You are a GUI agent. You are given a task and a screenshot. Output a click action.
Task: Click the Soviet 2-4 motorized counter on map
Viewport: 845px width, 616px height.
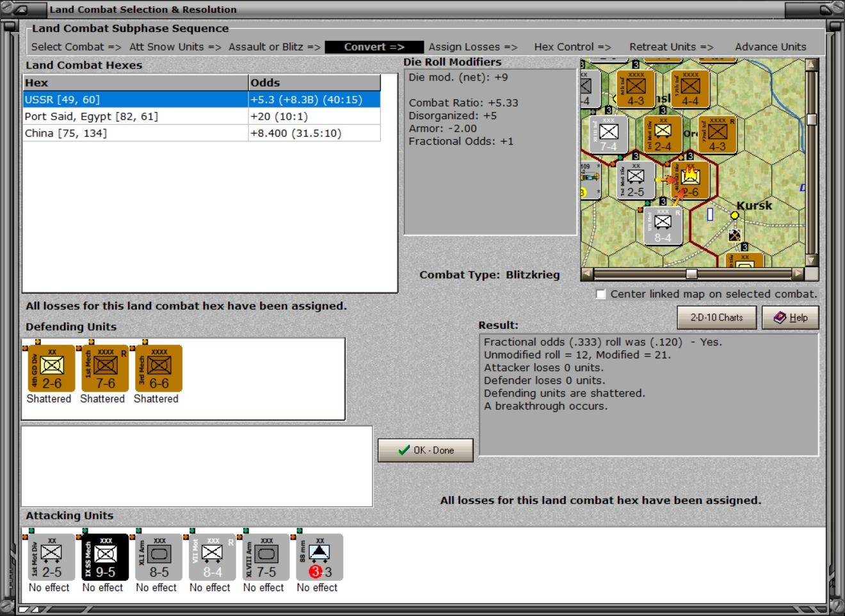[663, 135]
